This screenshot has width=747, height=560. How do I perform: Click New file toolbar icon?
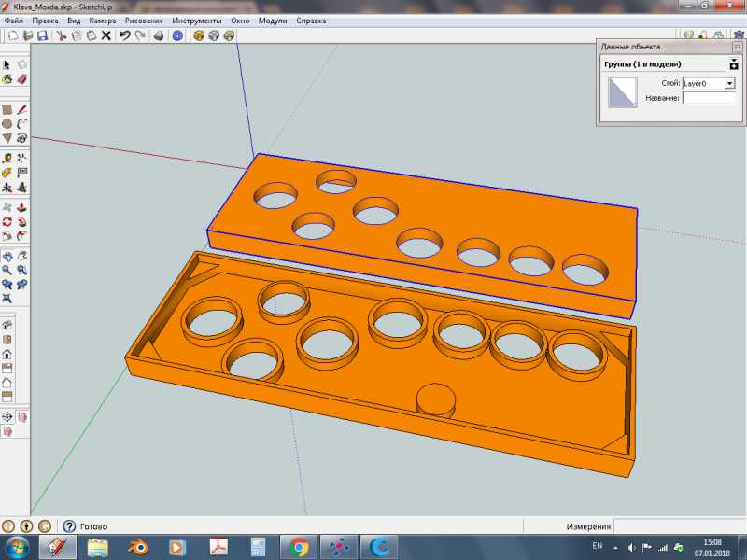click(x=13, y=35)
